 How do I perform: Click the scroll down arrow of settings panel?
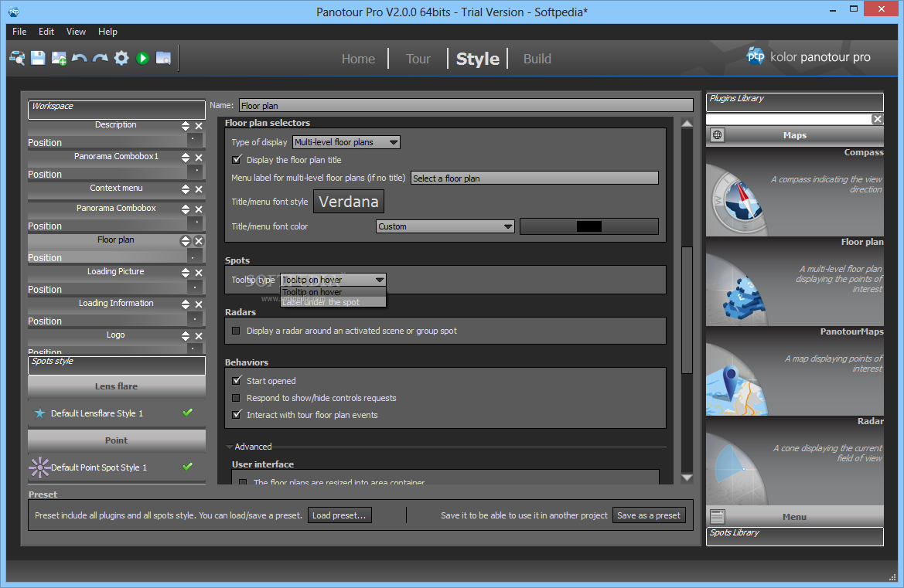click(687, 478)
